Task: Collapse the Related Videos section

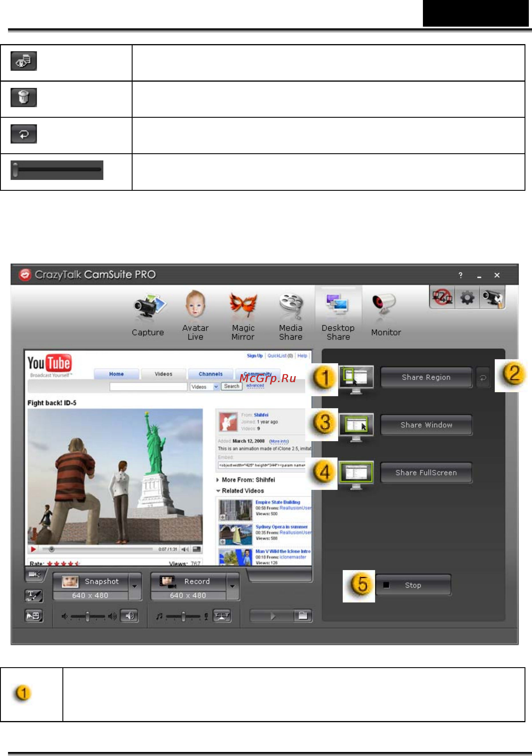Action: pos(240,491)
